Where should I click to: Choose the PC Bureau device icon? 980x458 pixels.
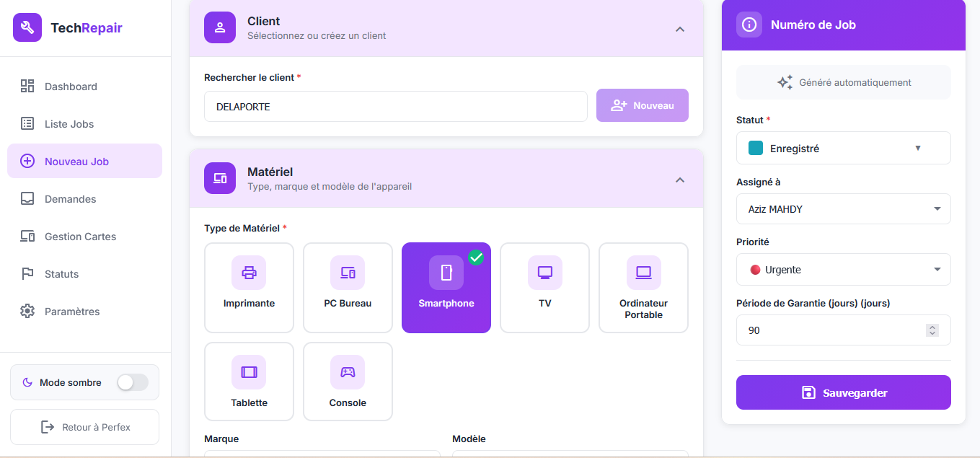pos(348,273)
